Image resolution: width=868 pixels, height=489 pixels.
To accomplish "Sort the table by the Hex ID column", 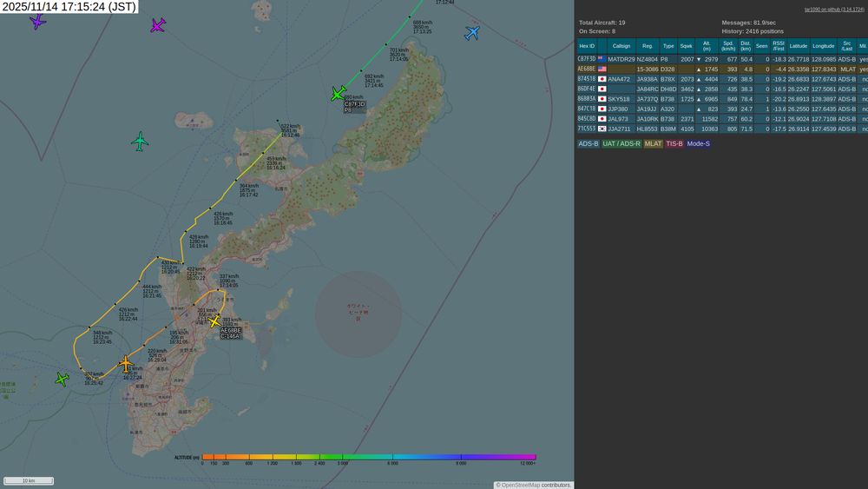I will coord(587,46).
